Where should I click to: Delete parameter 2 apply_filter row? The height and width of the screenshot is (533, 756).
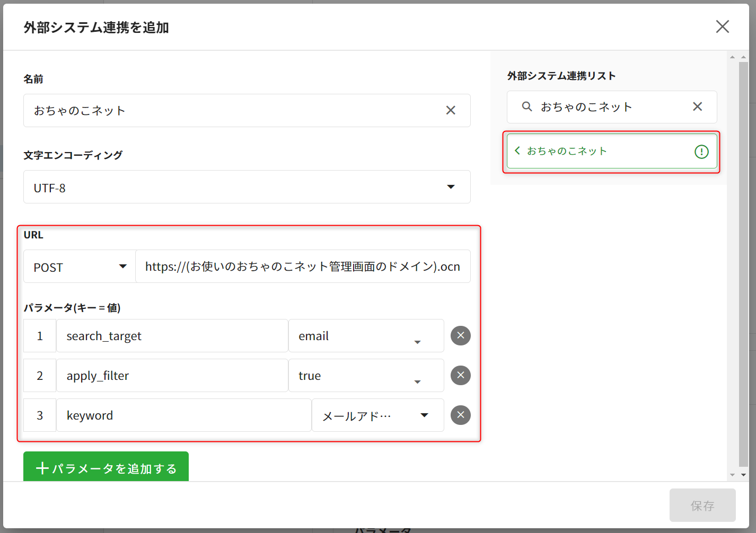tap(460, 375)
